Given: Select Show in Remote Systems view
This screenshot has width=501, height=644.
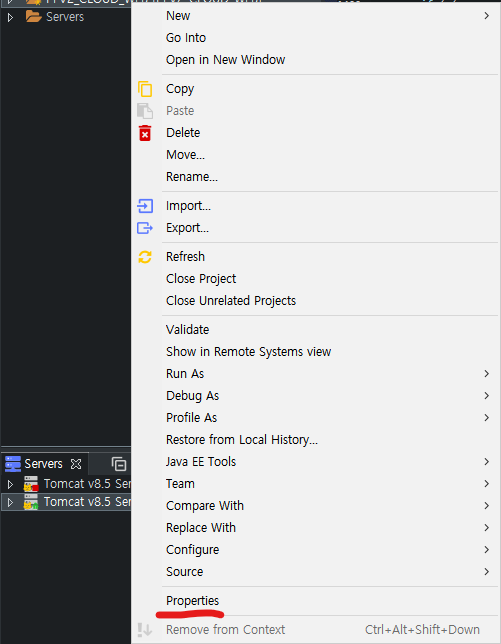Looking at the screenshot, I should 248,352.
